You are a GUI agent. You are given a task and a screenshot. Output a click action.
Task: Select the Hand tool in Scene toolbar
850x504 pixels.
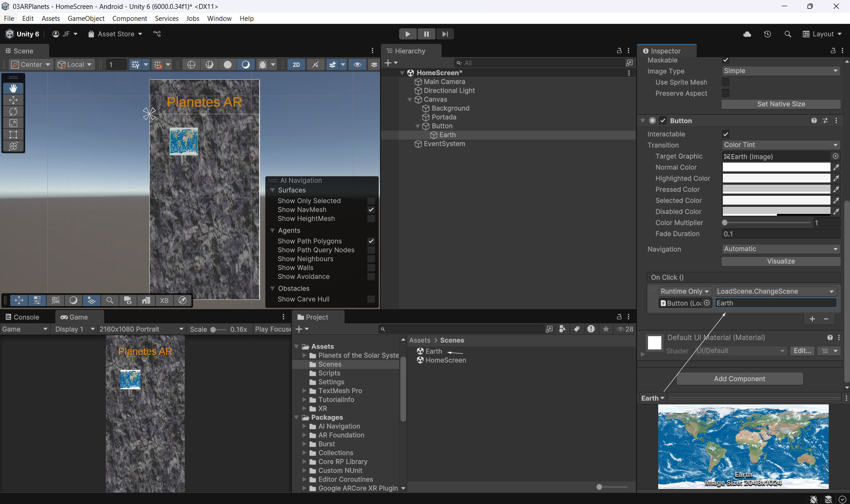pos(13,89)
